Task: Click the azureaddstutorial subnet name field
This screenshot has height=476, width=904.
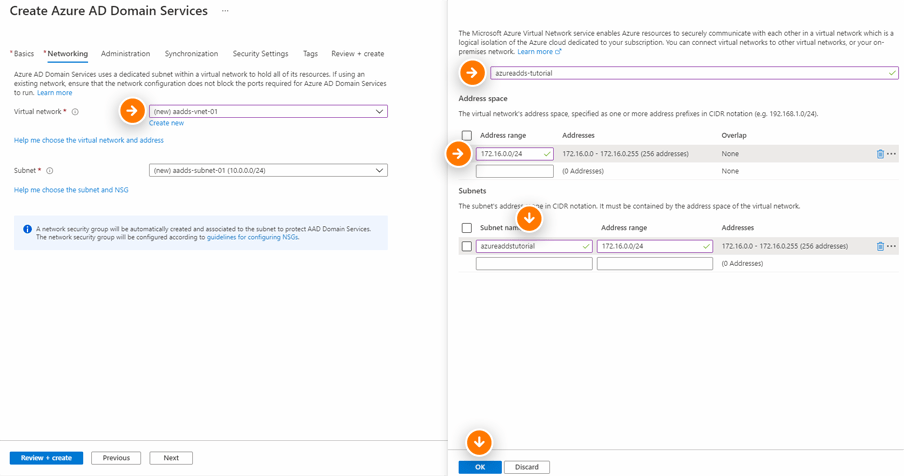Action: pyautogui.click(x=534, y=246)
